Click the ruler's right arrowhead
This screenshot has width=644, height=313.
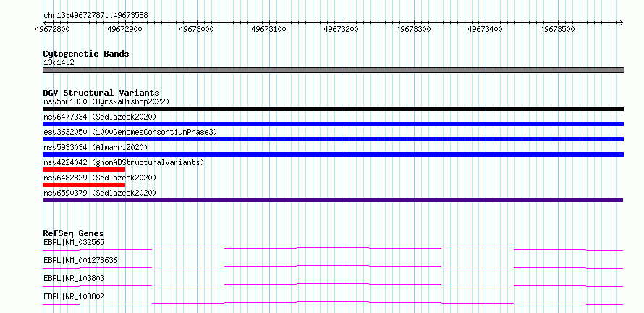621,22
